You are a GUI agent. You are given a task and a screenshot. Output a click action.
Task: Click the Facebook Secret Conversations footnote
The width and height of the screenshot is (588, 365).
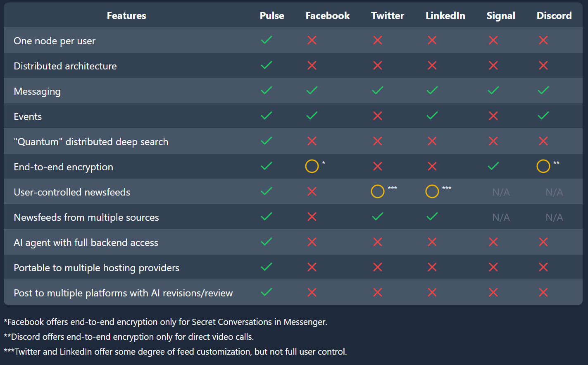[x=165, y=322]
